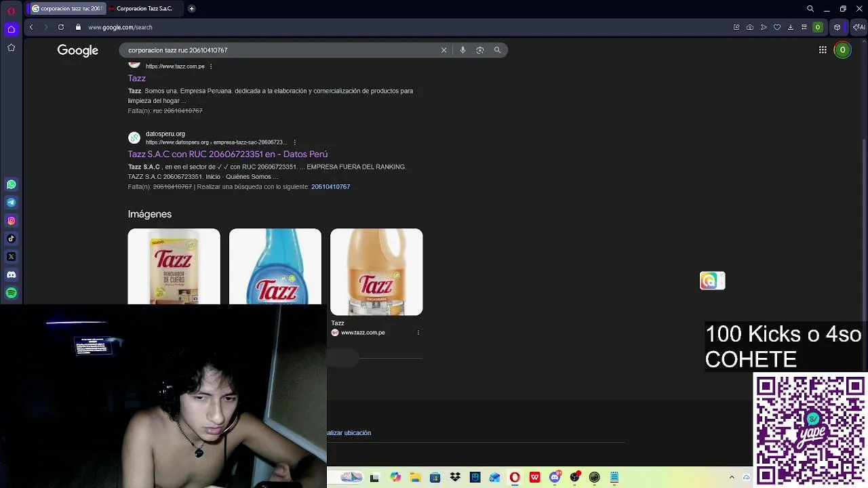Show hidden system tray icons

click(732, 478)
